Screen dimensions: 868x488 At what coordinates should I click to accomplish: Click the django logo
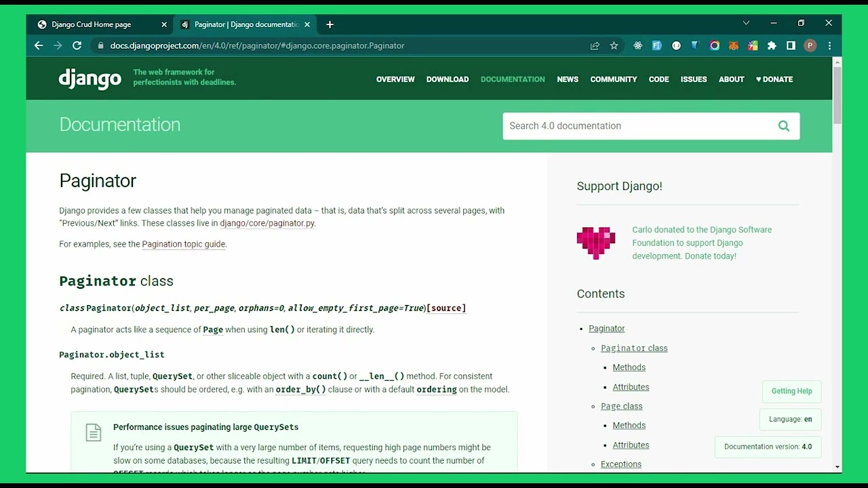pos(90,79)
